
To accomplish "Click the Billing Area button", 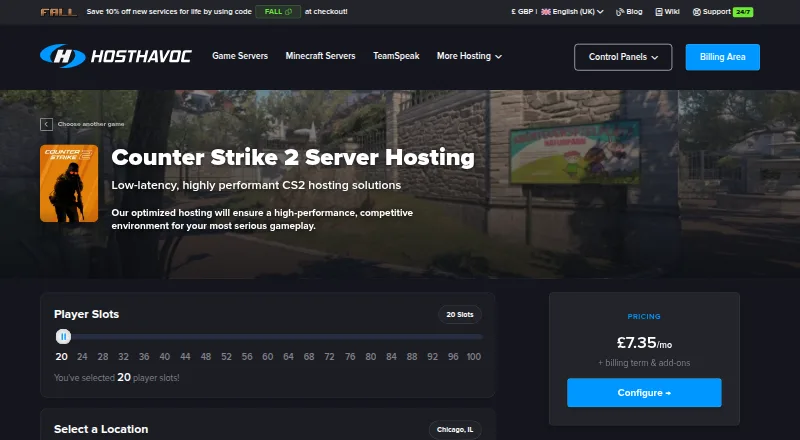I will (x=722, y=57).
